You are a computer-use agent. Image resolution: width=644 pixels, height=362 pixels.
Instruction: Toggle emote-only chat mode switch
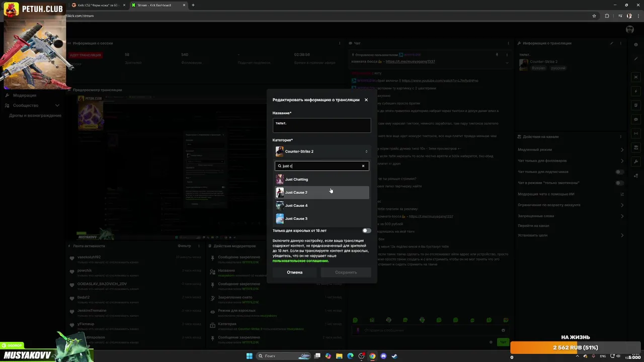coord(620,183)
